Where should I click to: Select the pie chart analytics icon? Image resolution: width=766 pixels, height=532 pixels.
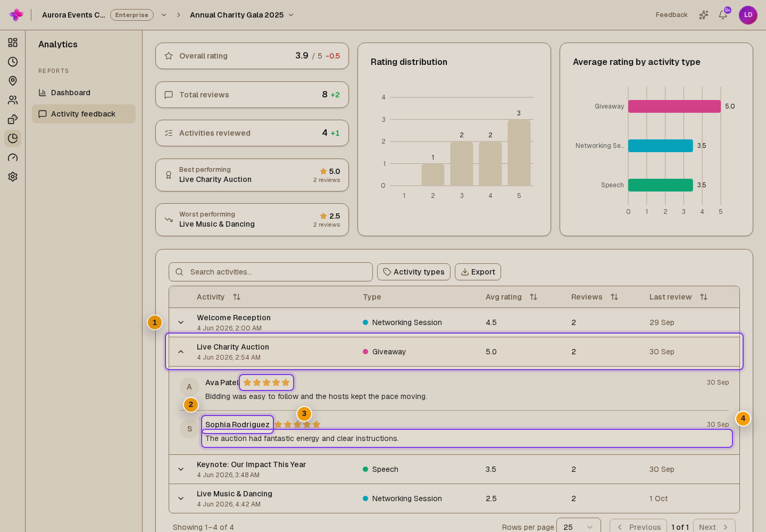tap(13, 138)
